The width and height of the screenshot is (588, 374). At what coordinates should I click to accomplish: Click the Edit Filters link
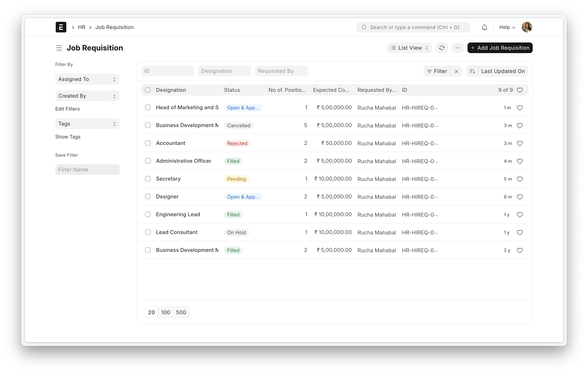pos(67,109)
